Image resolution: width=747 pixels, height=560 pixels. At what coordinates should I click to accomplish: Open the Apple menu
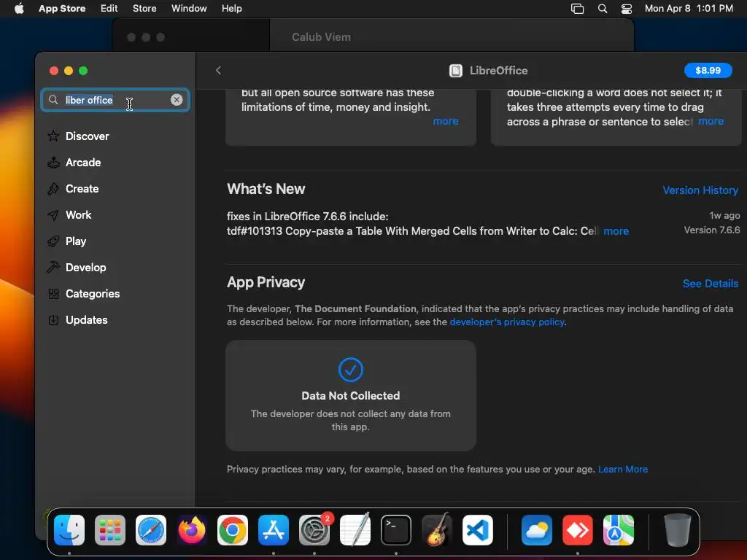pyautogui.click(x=19, y=8)
